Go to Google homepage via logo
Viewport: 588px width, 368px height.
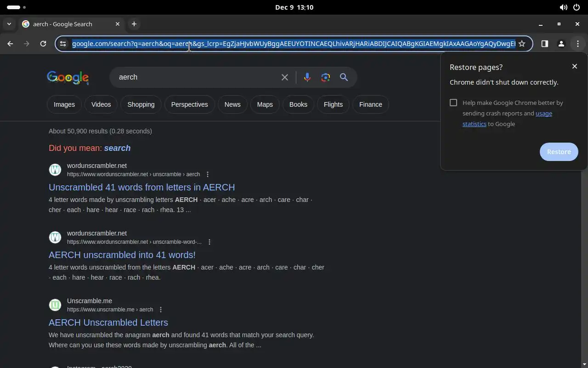click(x=68, y=78)
